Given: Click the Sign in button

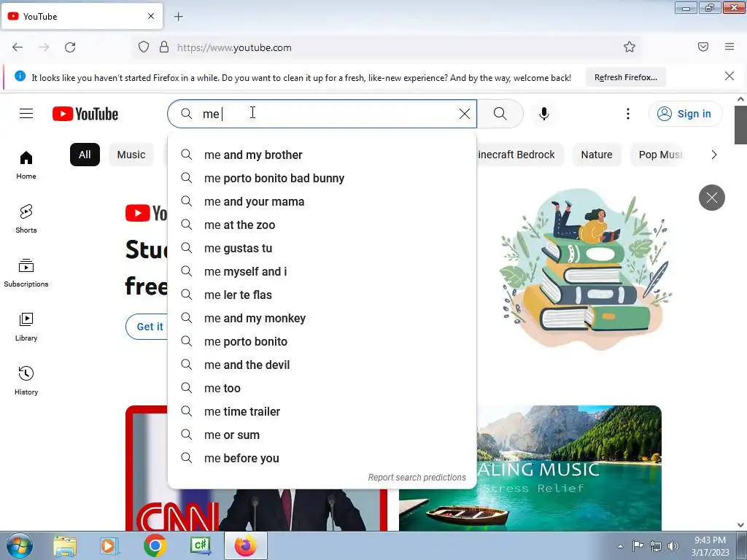Looking at the screenshot, I should pyautogui.click(x=685, y=114).
